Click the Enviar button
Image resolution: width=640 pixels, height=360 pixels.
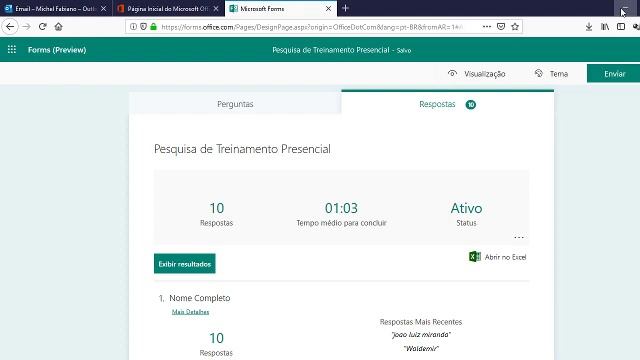(613, 73)
